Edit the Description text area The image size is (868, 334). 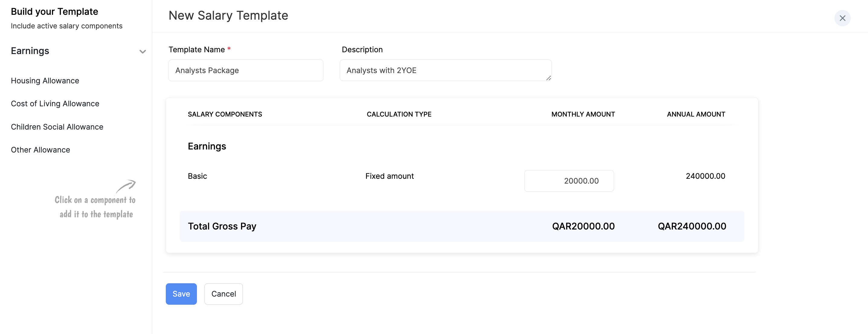click(x=445, y=70)
